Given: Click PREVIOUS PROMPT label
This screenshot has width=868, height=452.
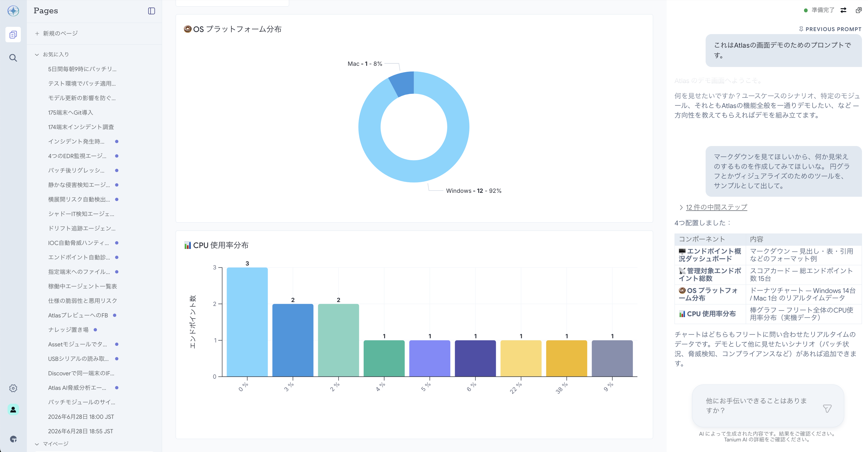Looking at the screenshot, I should pos(833,29).
